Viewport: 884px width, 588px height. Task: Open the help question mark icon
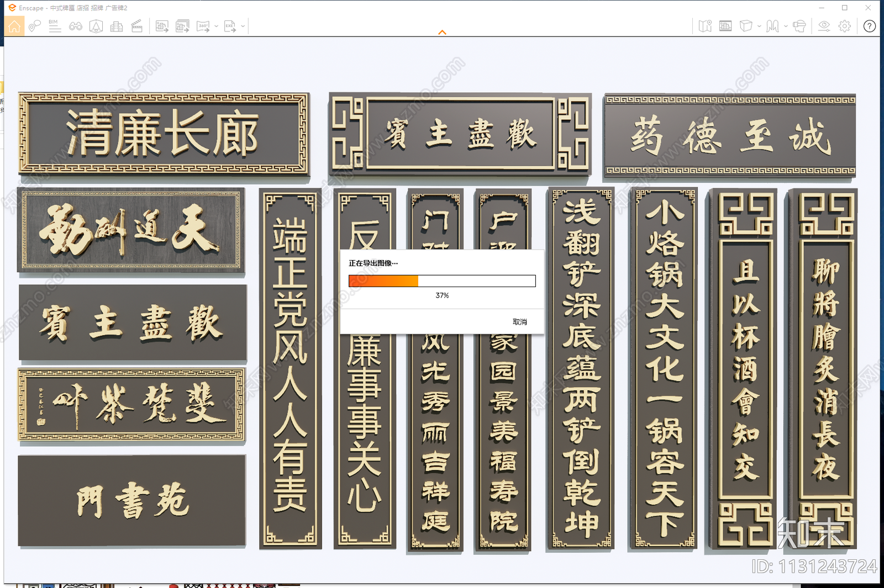[870, 26]
